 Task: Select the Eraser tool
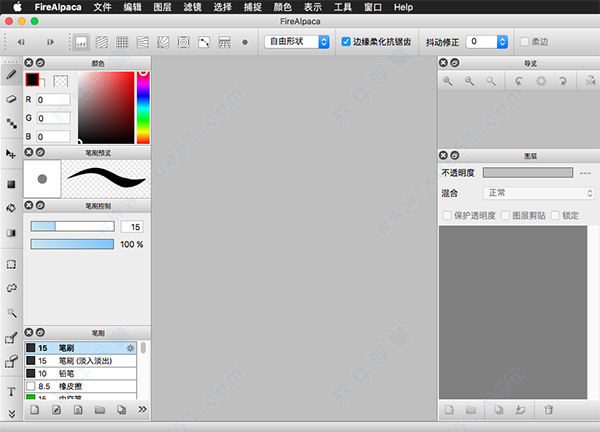tap(11, 99)
